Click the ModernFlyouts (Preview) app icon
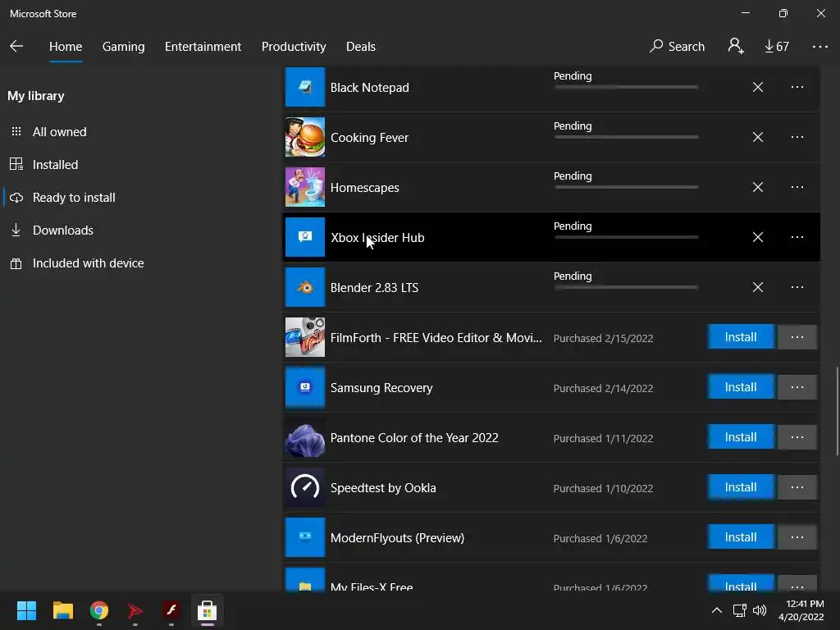Viewport: 840px width, 630px height. coord(305,536)
